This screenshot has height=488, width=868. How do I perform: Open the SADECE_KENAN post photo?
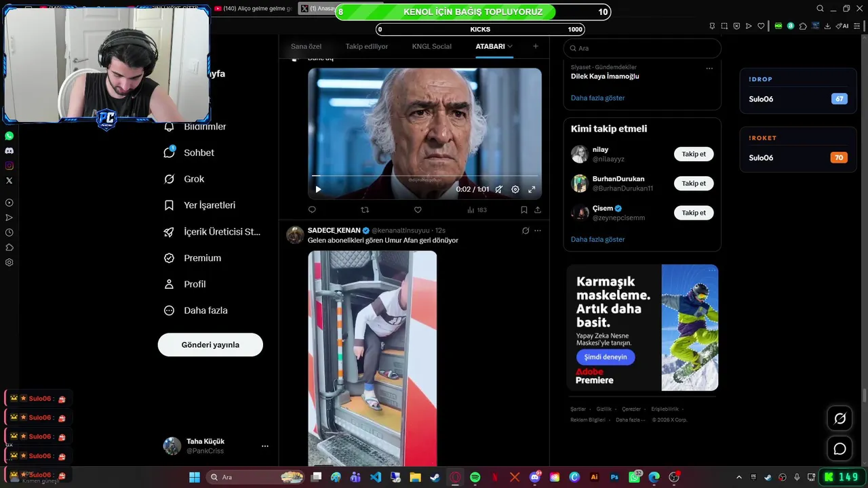[x=372, y=358]
